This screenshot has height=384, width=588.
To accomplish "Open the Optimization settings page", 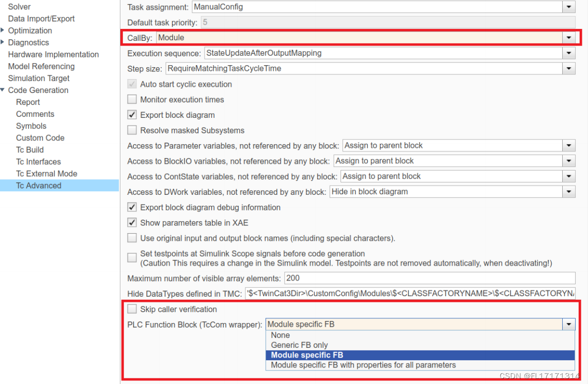I will click(30, 30).
